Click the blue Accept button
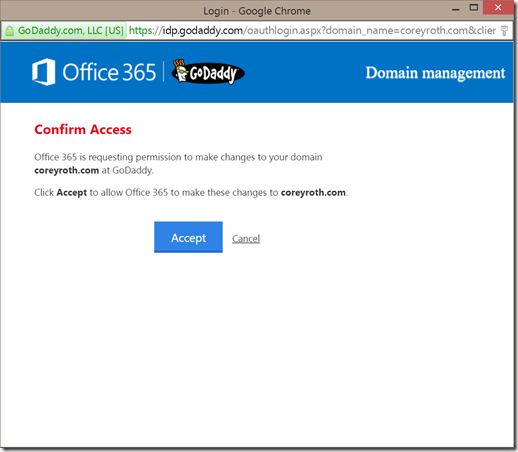The image size is (518, 452). (x=188, y=237)
